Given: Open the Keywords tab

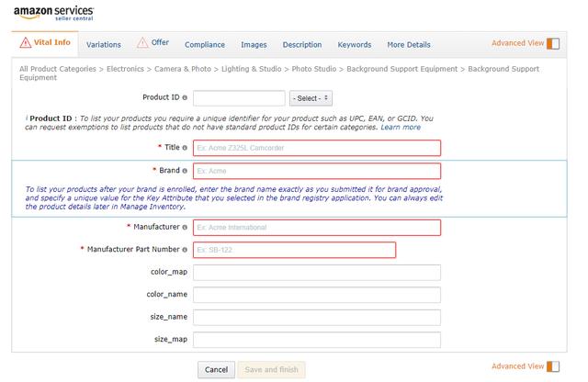Looking at the screenshot, I should click(354, 44).
